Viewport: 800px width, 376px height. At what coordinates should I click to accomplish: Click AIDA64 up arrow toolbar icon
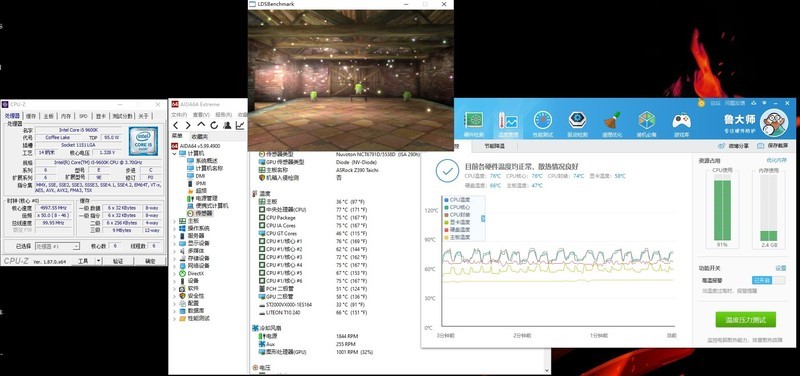201,126
